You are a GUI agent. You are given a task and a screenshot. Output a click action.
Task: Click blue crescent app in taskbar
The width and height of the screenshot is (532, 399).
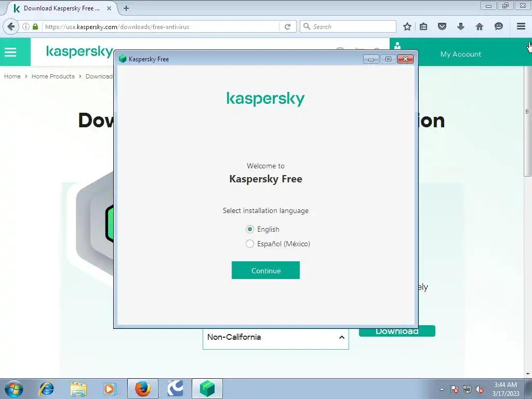(175, 389)
